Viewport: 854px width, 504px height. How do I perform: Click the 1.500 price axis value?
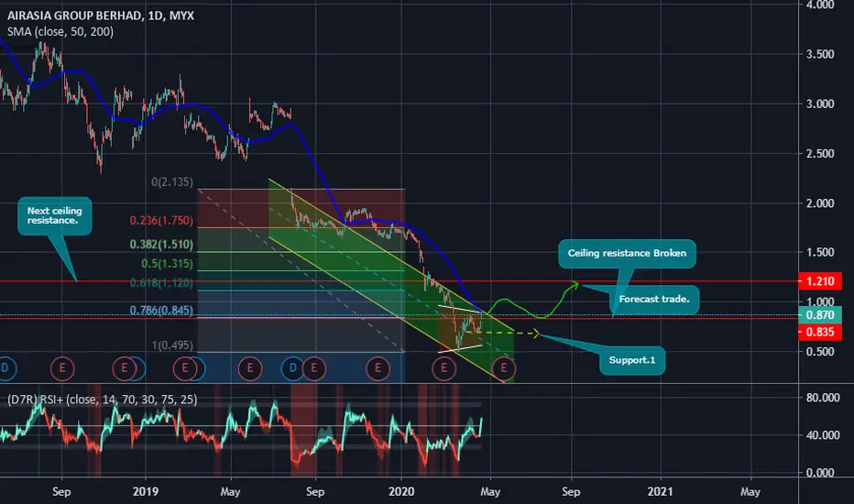click(x=820, y=252)
